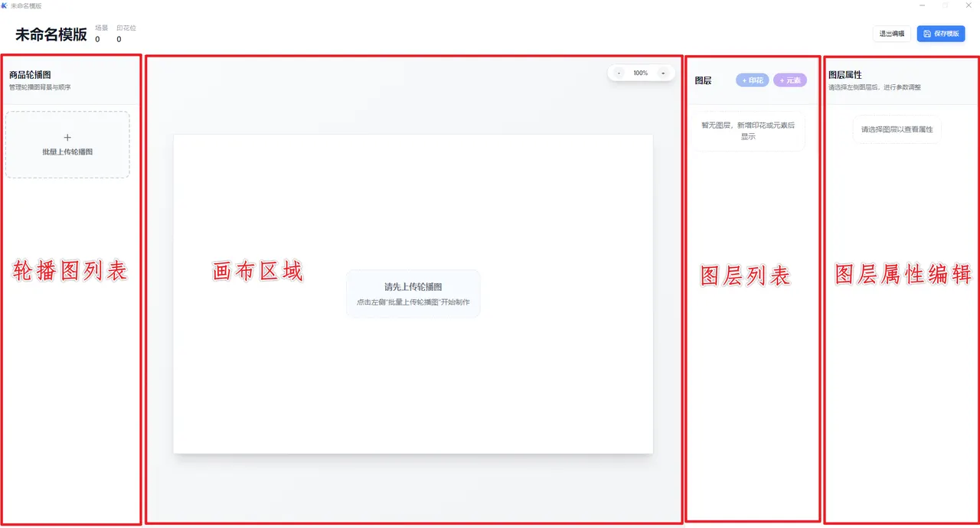Select the 保存模版 button
The width and height of the screenshot is (980, 528).
(940, 34)
